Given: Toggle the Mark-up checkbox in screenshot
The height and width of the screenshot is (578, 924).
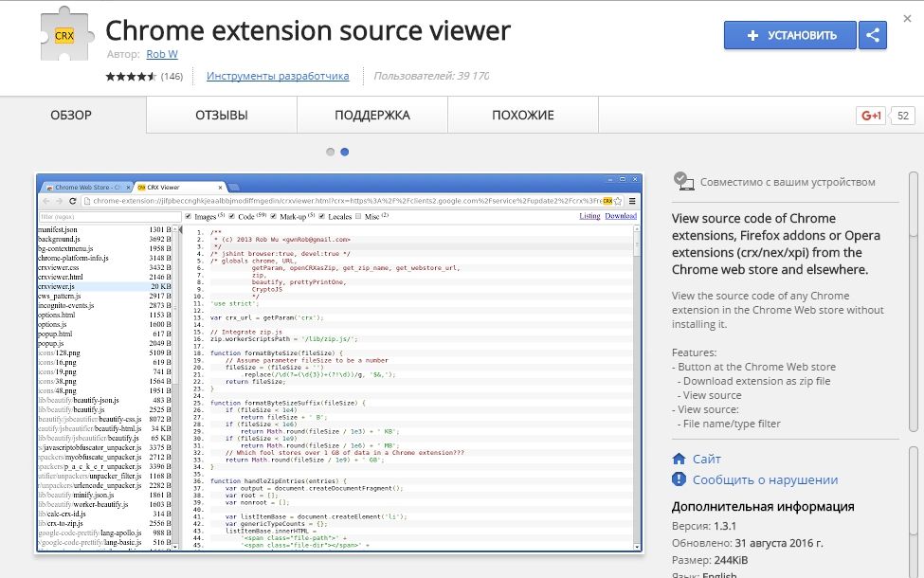Looking at the screenshot, I should (274, 216).
